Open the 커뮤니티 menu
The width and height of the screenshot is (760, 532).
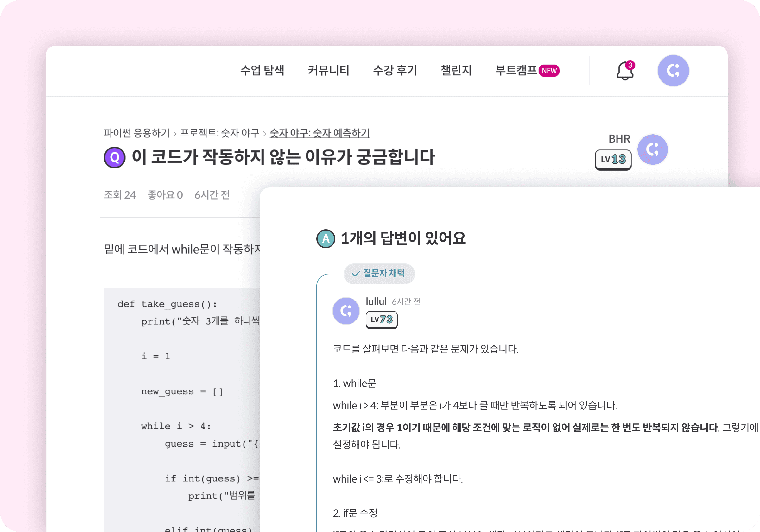[x=328, y=71]
